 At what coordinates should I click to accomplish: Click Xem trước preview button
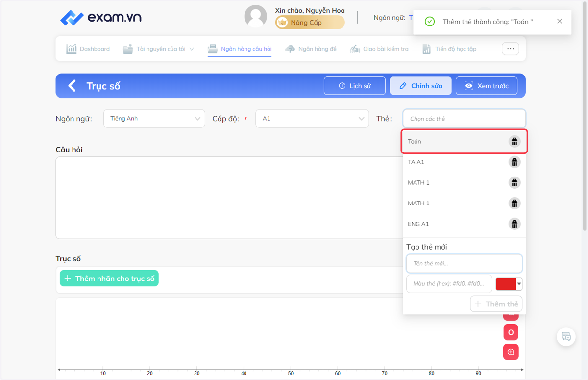[487, 86]
